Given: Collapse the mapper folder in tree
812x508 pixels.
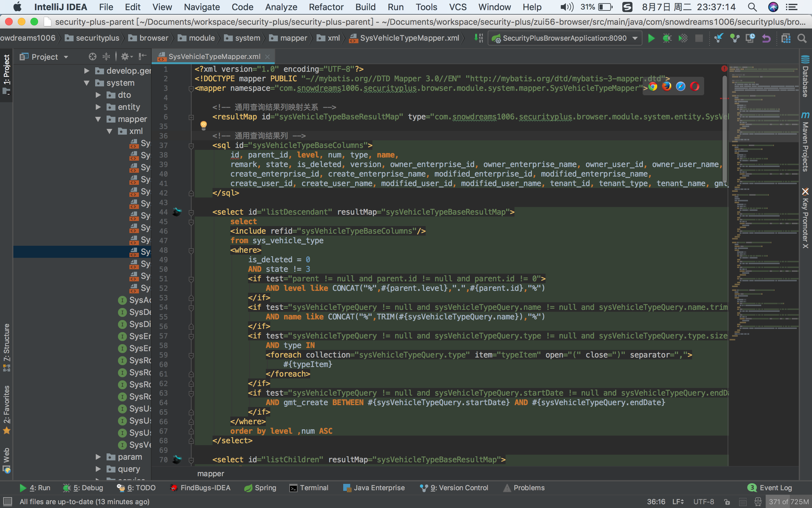Looking at the screenshot, I should pos(98,119).
